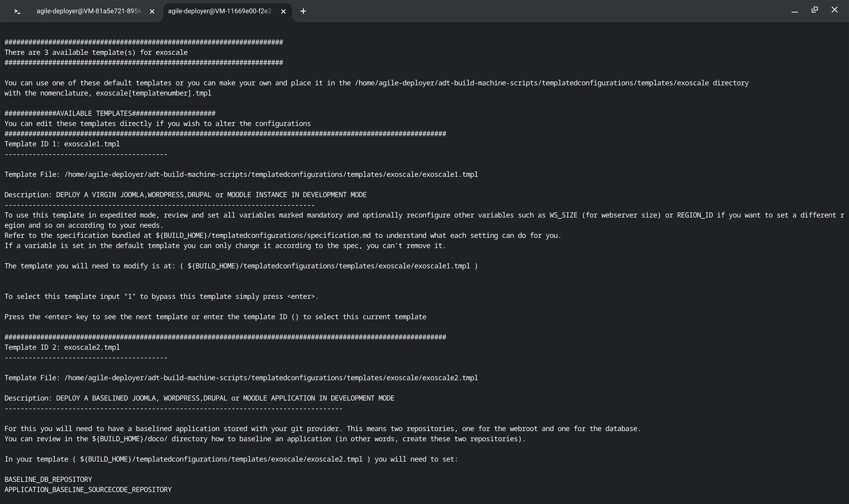Open a new terminal tab with plus button
This screenshot has height=504, width=849.
(303, 11)
